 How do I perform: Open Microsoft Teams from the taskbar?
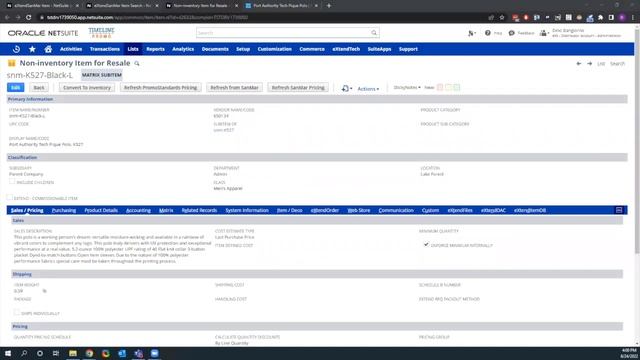click(x=138, y=353)
